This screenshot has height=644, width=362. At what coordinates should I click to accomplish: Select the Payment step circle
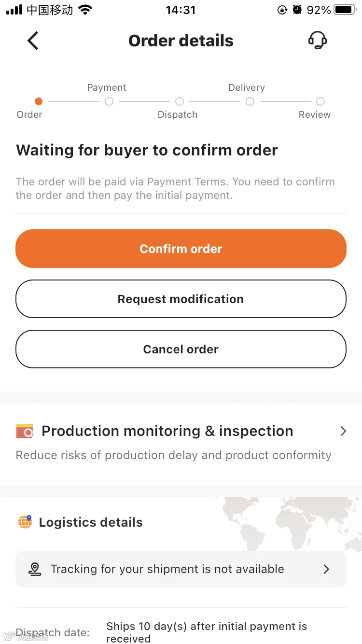[109, 101]
